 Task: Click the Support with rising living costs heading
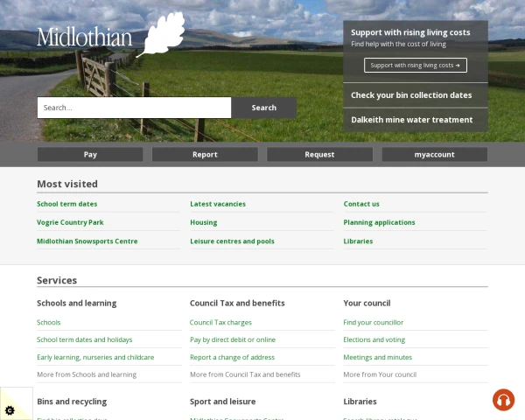pos(410,32)
